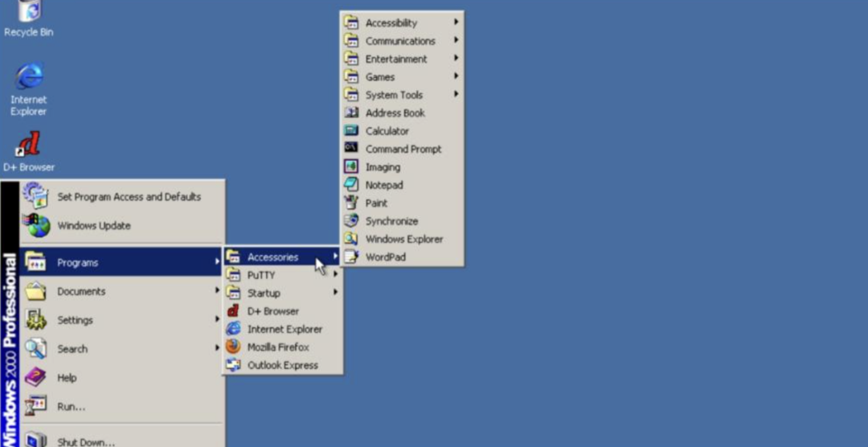
Task: Click the Settings gear icon
Action: [x=36, y=320]
